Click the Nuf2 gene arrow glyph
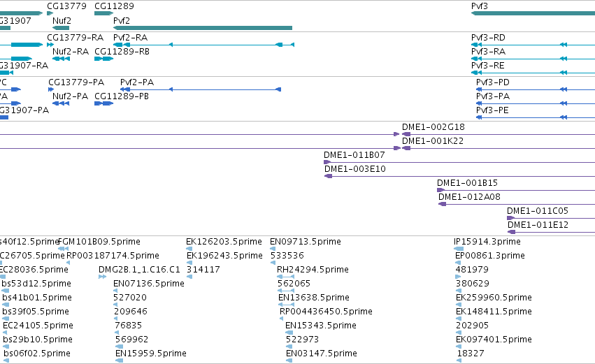 61,28
